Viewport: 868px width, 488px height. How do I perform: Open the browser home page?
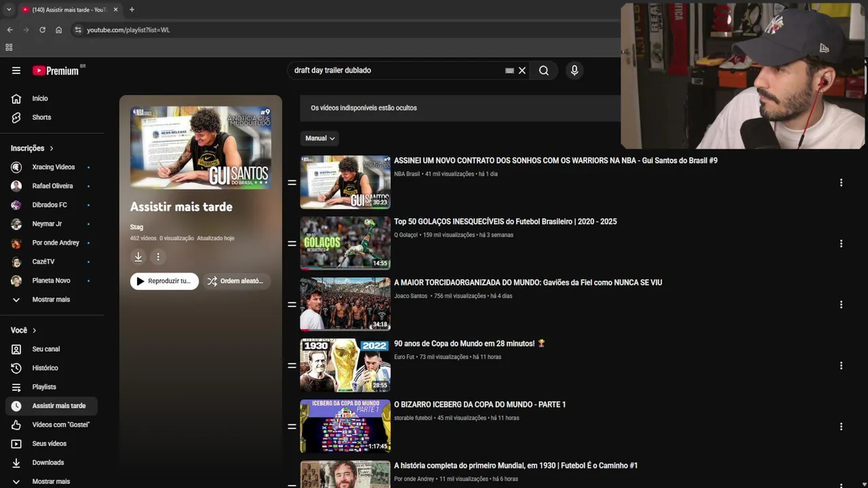coord(58,30)
